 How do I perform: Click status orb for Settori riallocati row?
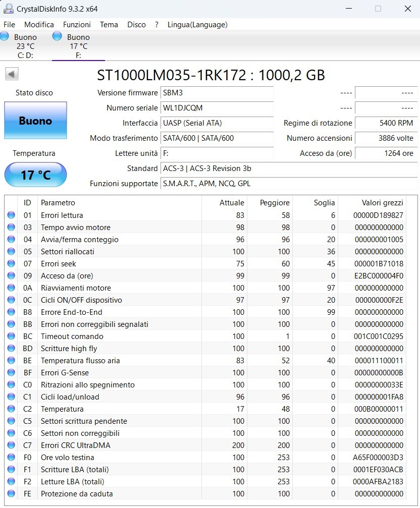11,251
